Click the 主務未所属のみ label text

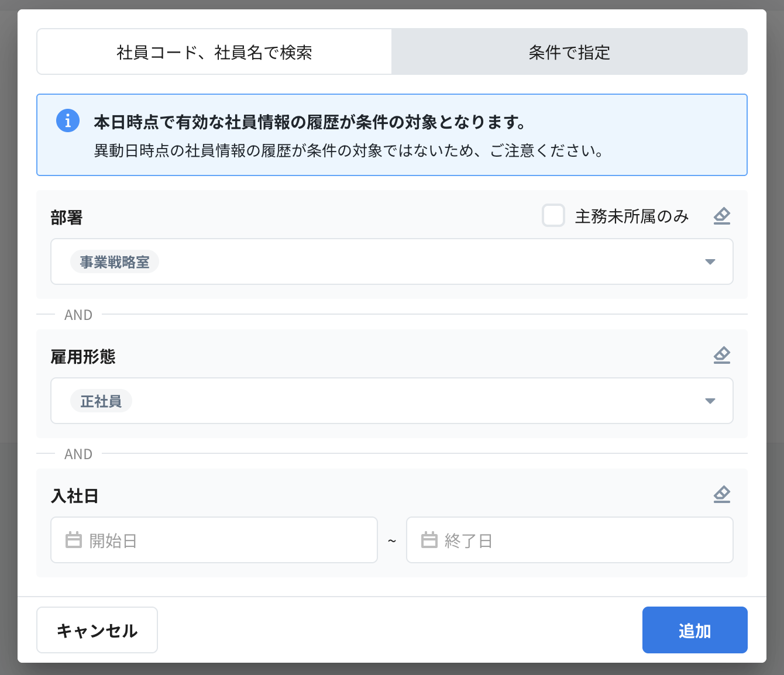(631, 216)
